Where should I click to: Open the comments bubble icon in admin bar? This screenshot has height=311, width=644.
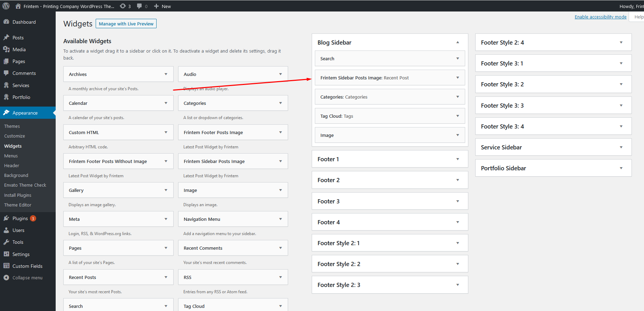[140, 6]
